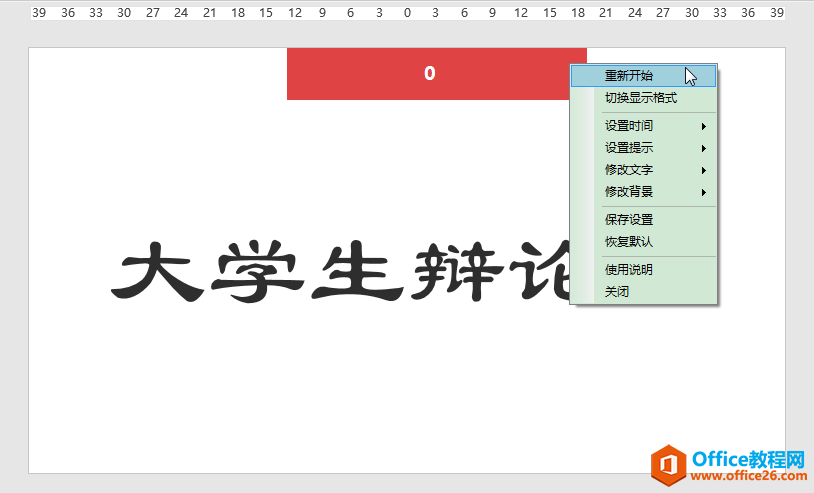The width and height of the screenshot is (814, 493).
Task: Select 恢复默认 menu option
Action: click(x=643, y=242)
